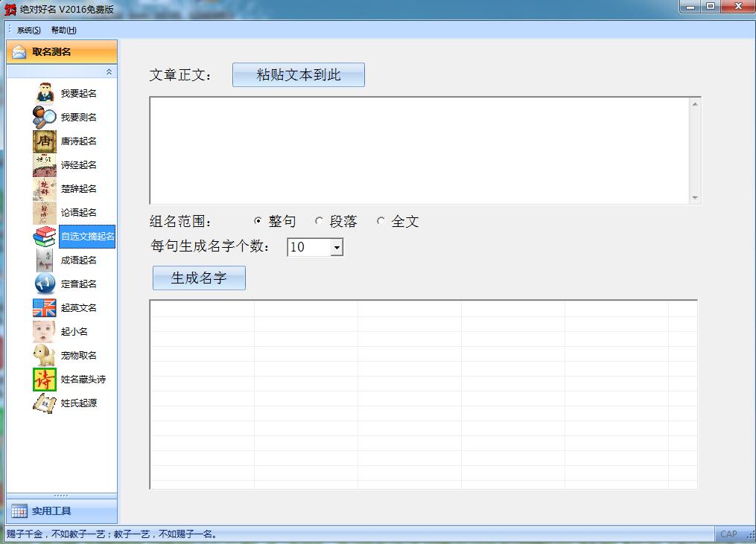Click the 诗经起名 icon
Viewport: 756px width, 544px height.
(45, 164)
